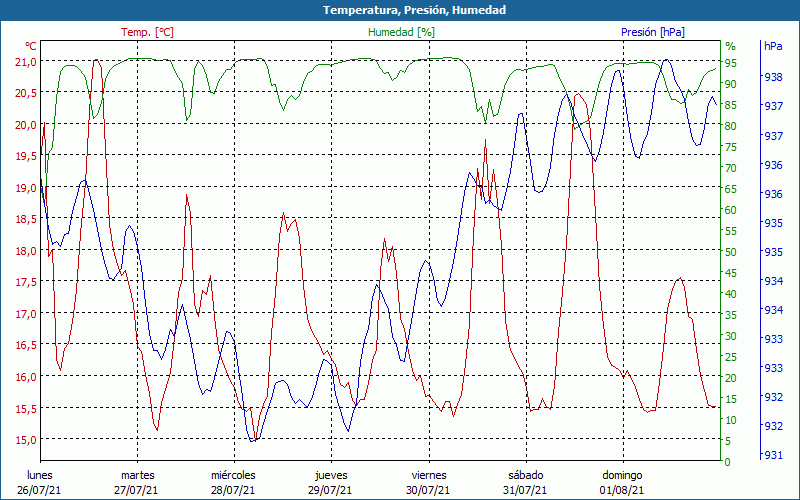This screenshot has width=800, height=500.
Task: Click the green '95' humidity axis value
Action: click(x=731, y=63)
